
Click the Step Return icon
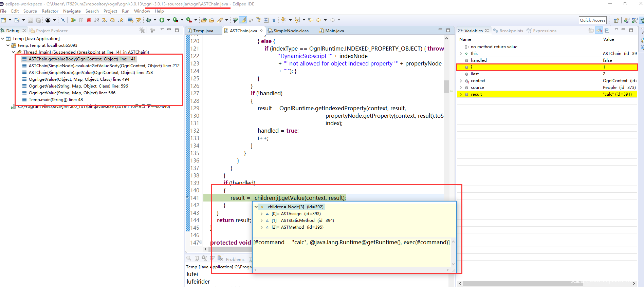(121, 20)
